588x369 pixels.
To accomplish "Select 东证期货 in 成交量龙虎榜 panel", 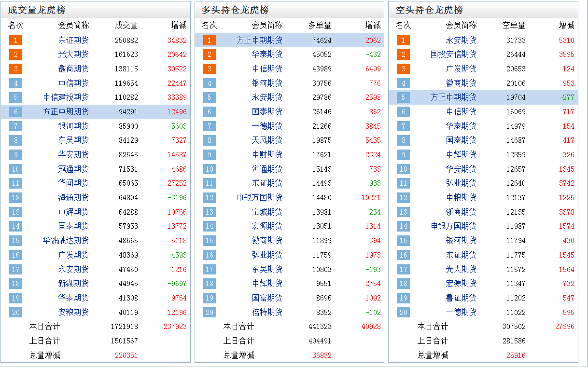I will 74,41.
